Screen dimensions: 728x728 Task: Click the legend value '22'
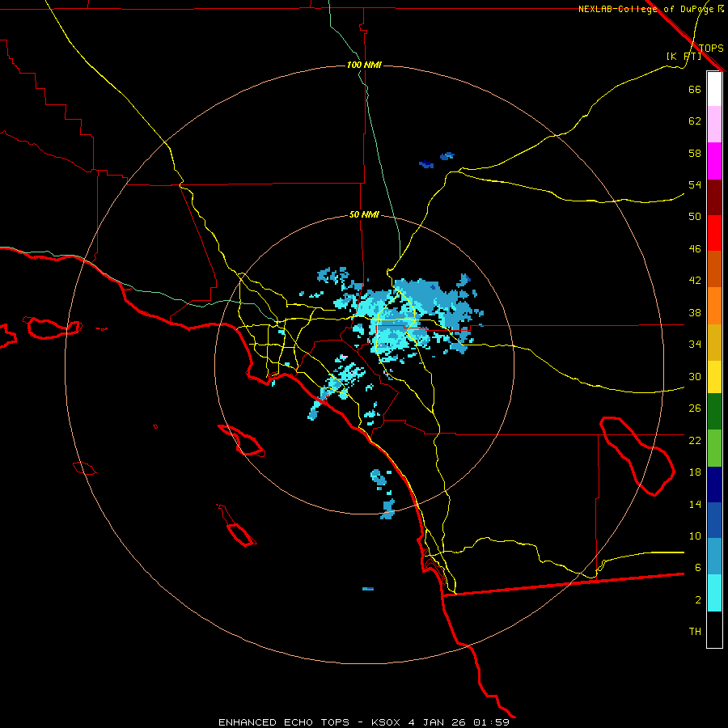click(695, 440)
